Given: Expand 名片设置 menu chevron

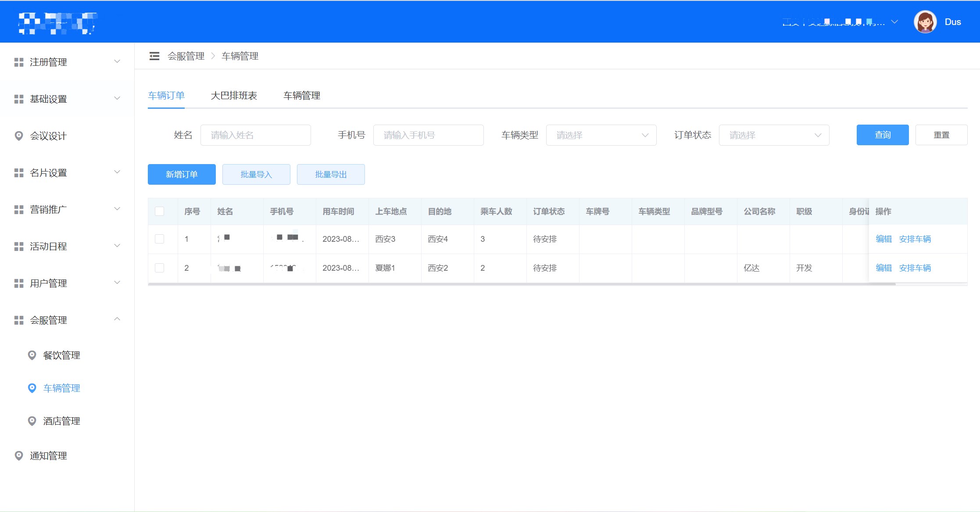Looking at the screenshot, I should [x=117, y=172].
